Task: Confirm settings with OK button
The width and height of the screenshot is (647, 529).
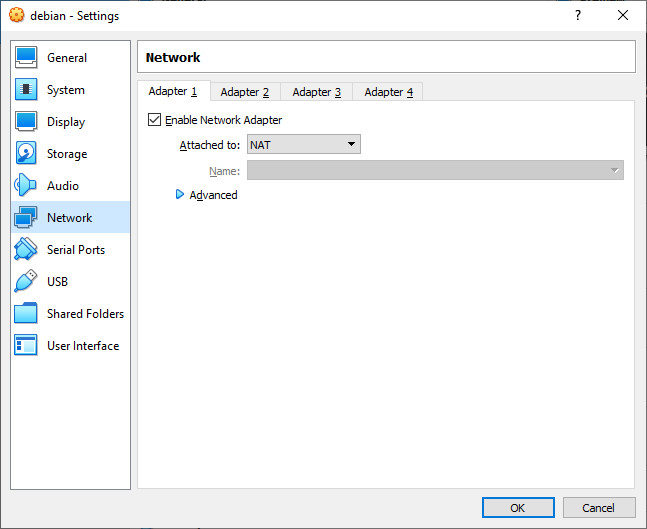Action: [518, 508]
